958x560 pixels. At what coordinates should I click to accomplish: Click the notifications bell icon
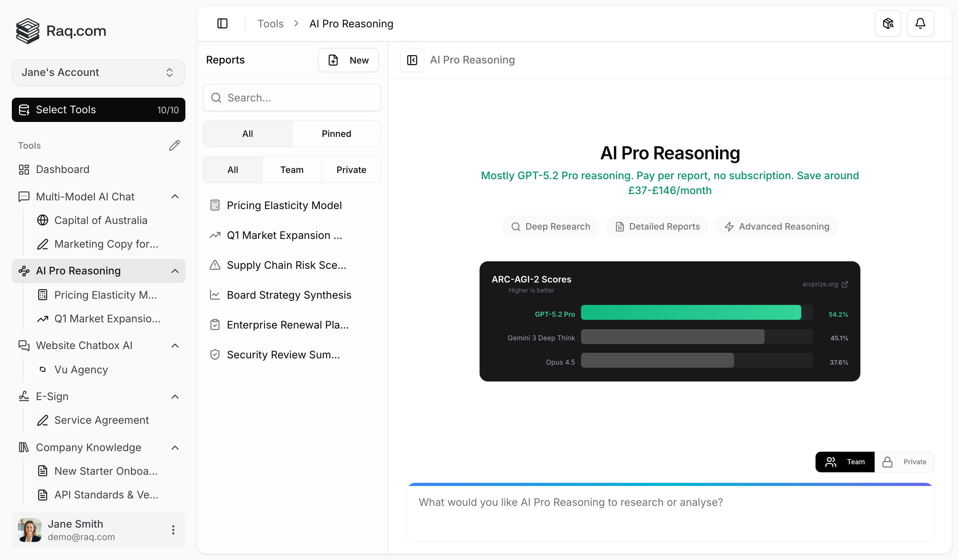coord(920,24)
